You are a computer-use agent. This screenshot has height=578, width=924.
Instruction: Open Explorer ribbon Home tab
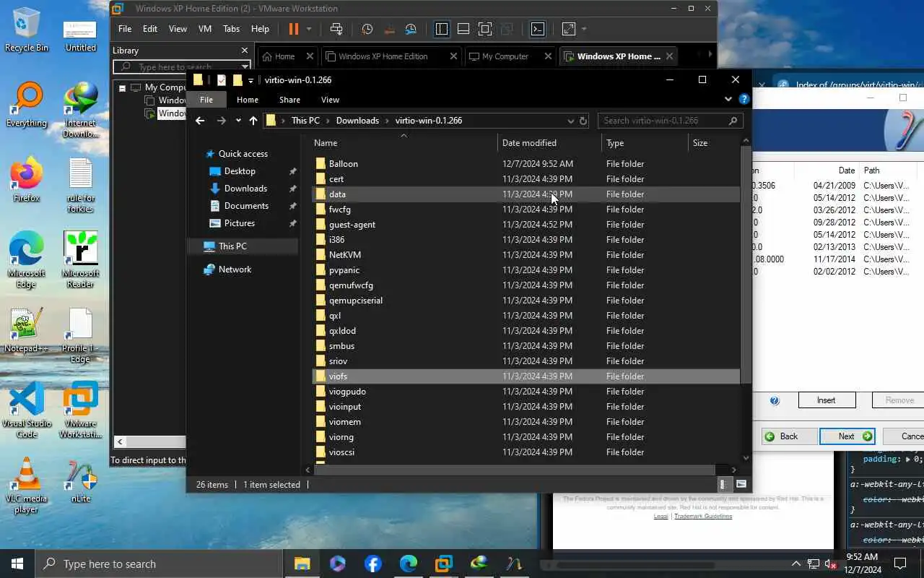pos(248,100)
